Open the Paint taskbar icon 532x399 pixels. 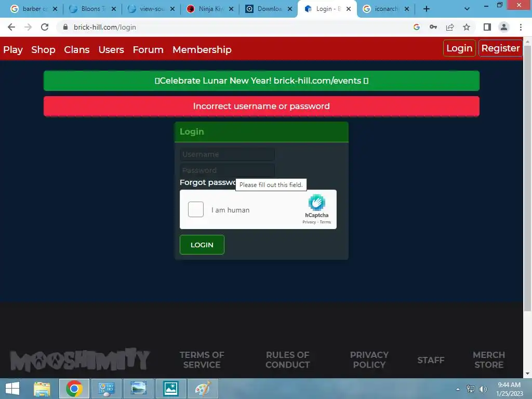[203, 389]
